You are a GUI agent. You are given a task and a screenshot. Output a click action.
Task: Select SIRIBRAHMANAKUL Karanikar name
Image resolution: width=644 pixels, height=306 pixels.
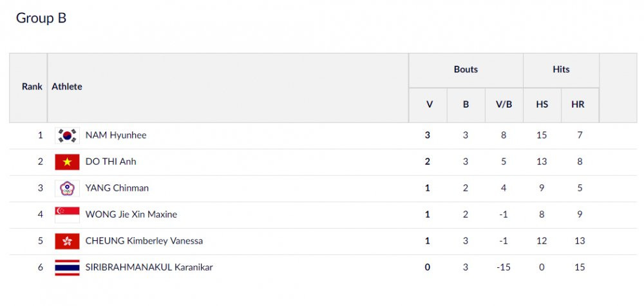pos(149,267)
